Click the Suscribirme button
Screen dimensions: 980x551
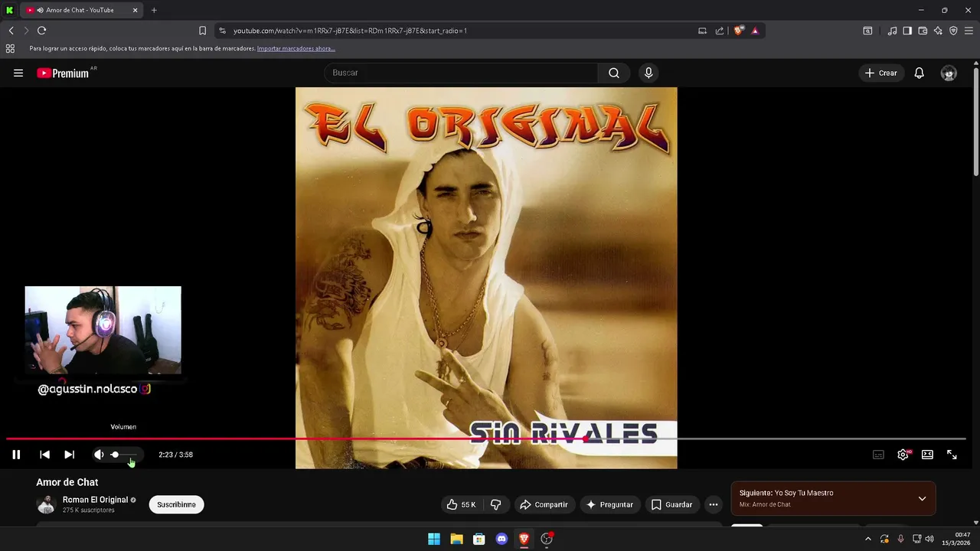pos(176,504)
